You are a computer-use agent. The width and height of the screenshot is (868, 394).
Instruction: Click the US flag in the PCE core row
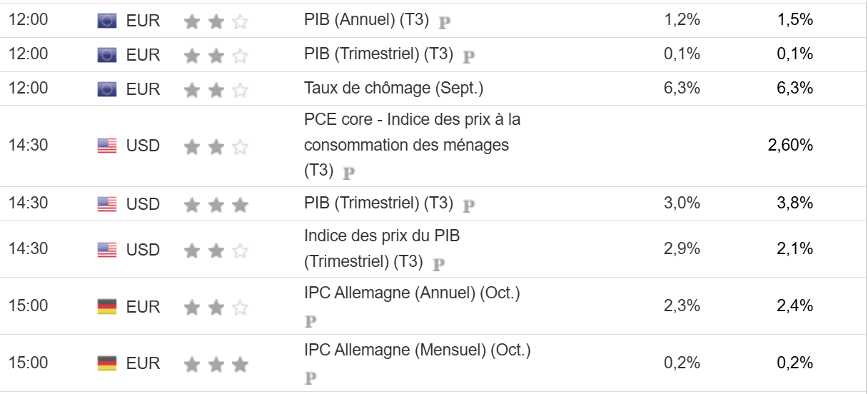(x=106, y=146)
